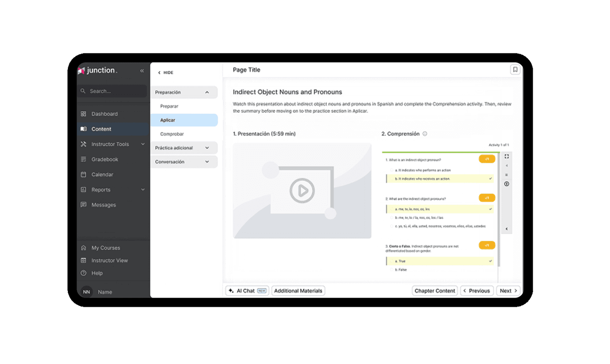610x364 pixels.
Task: Open the Gradebook from the sidebar
Action: point(105,159)
